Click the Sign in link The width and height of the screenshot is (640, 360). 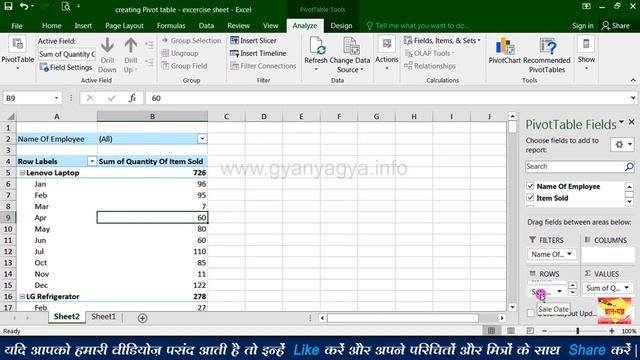pos(582,26)
